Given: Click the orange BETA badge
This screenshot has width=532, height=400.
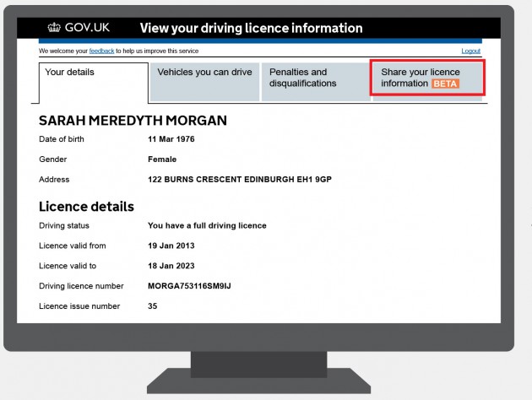Looking at the screenshot, I should 445,84.
